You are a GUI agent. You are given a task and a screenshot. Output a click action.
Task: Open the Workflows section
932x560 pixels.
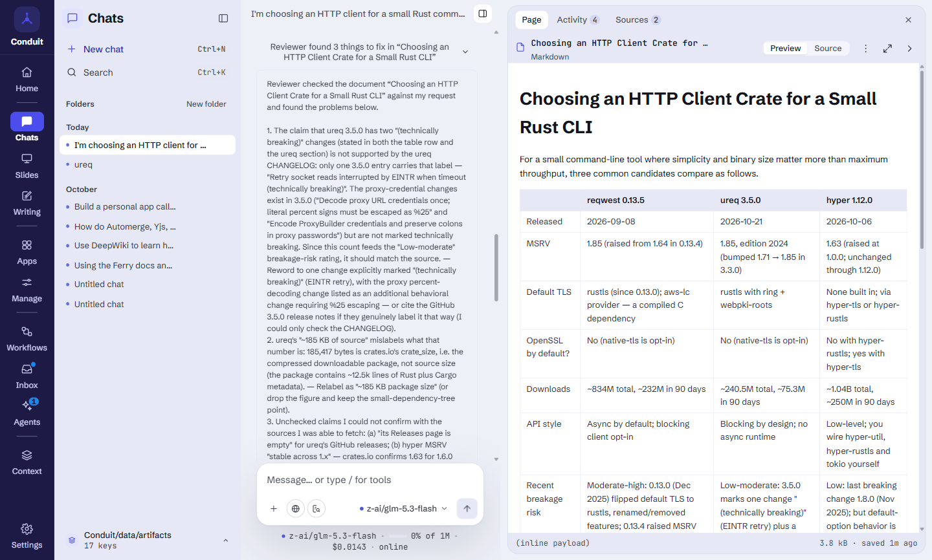(x=27, y=339)
